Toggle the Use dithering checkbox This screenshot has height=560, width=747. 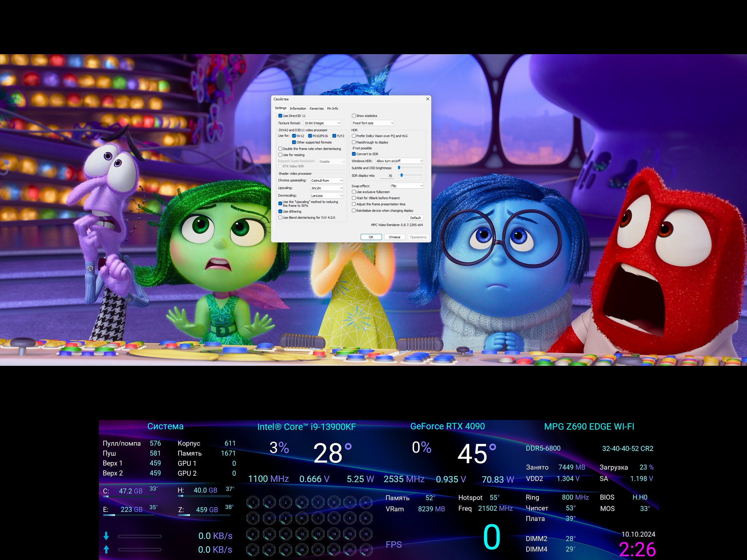click(280, 211)
